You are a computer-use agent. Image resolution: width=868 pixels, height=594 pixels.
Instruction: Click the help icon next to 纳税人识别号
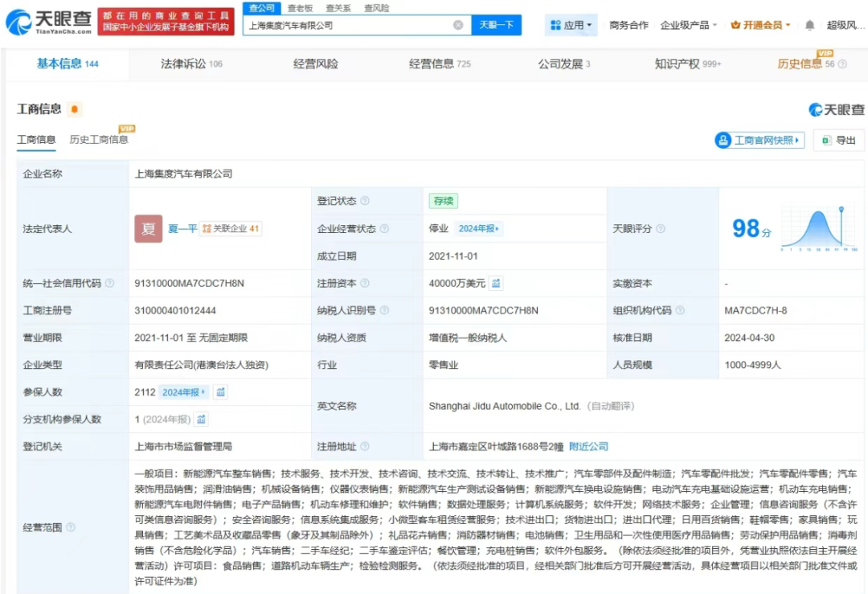pyautogui.click(x=384, y=310)
